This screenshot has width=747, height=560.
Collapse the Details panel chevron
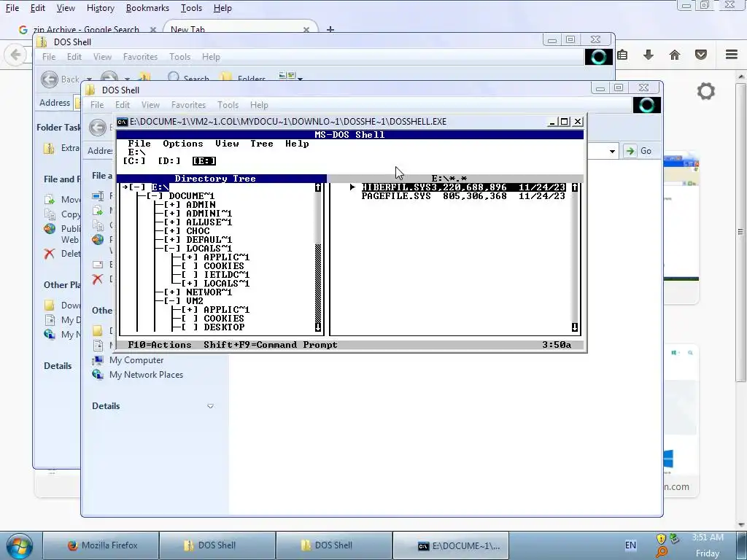tap(210, 406)
